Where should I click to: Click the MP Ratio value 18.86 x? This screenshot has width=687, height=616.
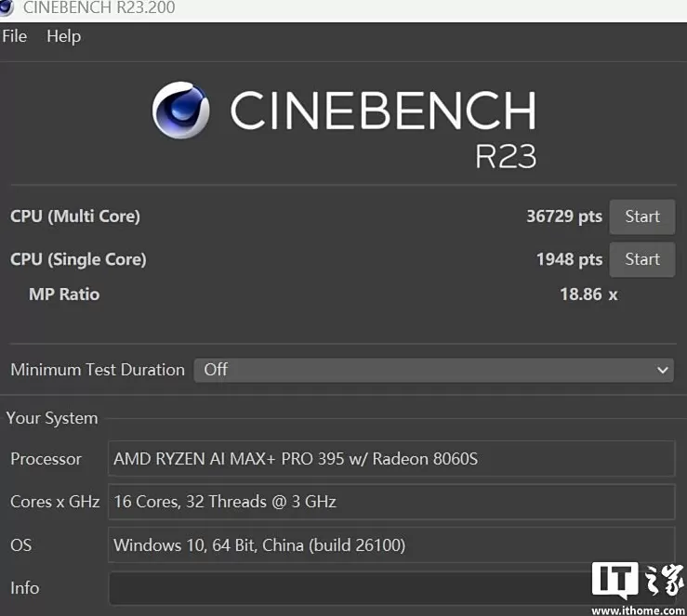coord(588,295)
